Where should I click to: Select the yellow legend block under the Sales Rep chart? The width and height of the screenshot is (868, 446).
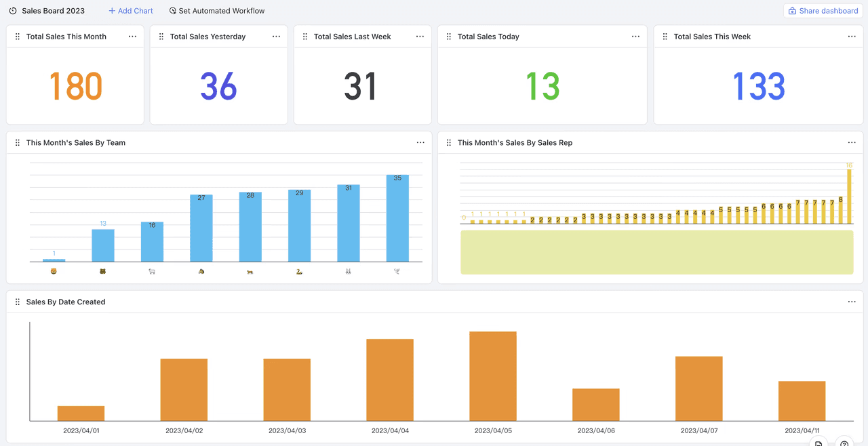[x=657, y=252]
